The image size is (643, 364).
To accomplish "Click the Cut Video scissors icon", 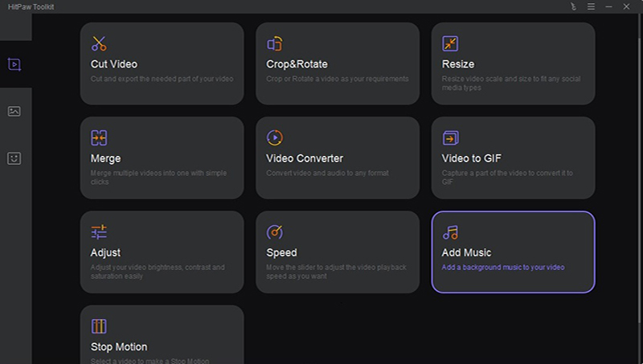I will 99,43.
